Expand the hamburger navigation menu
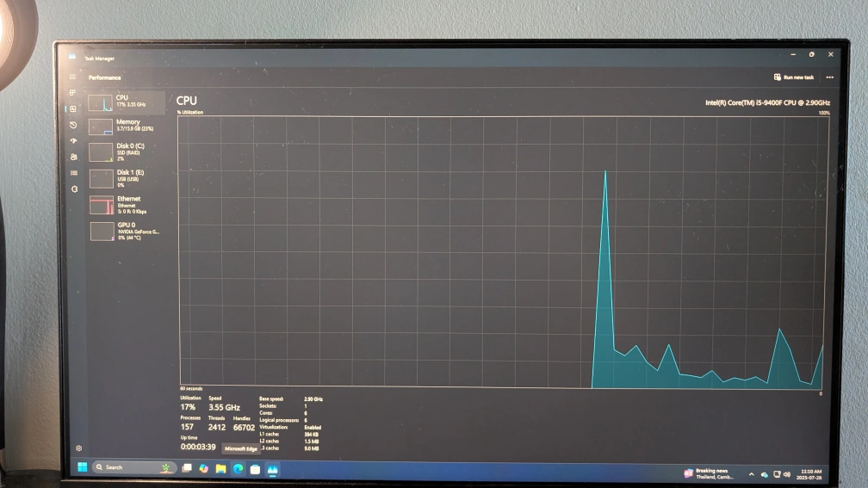 point(72,77)
